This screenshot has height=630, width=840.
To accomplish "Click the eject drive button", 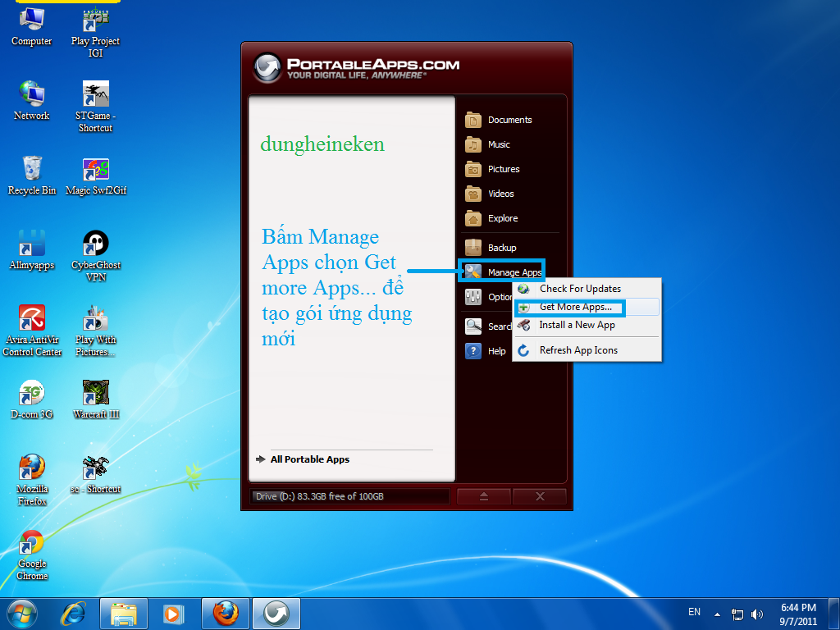I will tap(484, 496).
